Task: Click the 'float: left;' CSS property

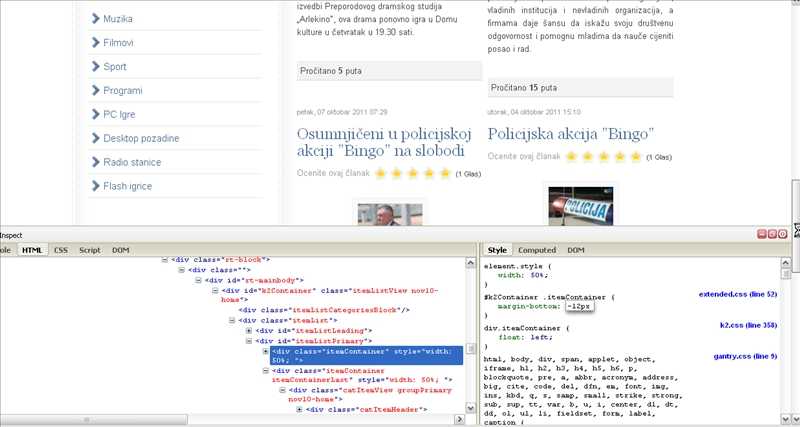Action: (525, 337)
